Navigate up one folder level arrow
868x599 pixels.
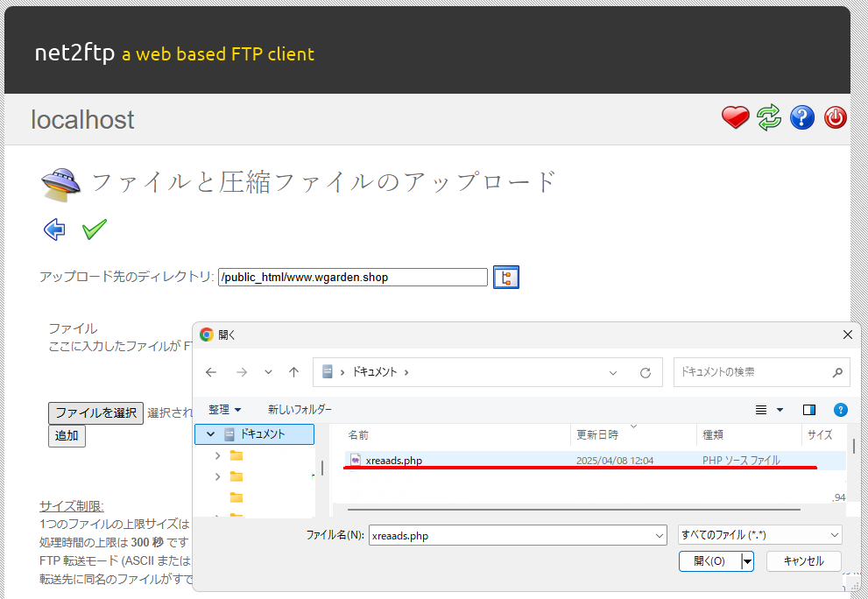coord(294,372)
